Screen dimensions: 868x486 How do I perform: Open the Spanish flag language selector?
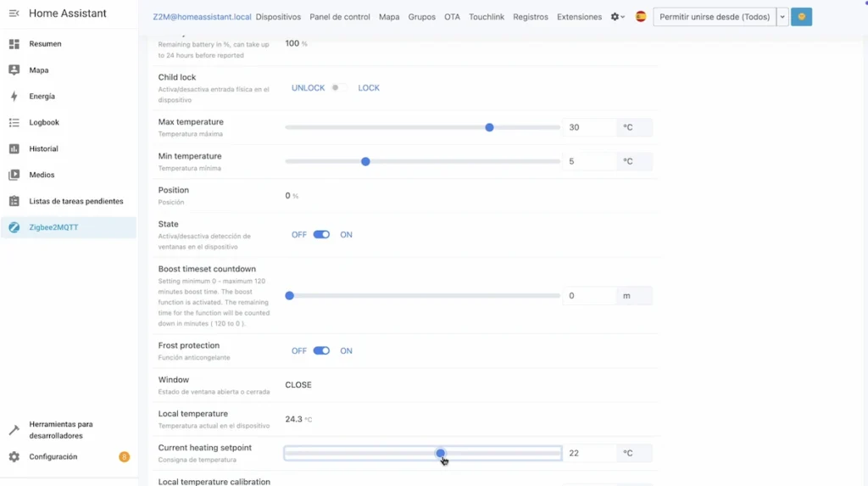[641, 17]
